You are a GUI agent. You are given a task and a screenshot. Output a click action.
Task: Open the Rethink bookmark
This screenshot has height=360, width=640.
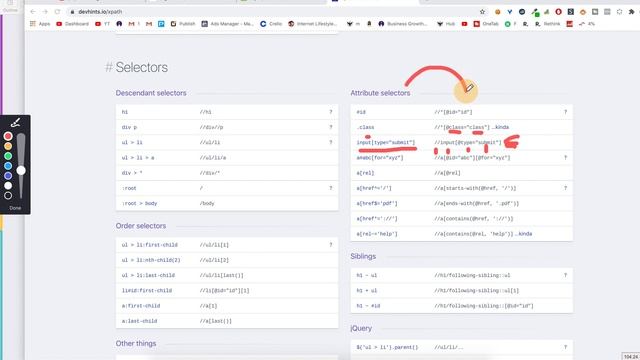pyautogui.click(x=548, y=24)
